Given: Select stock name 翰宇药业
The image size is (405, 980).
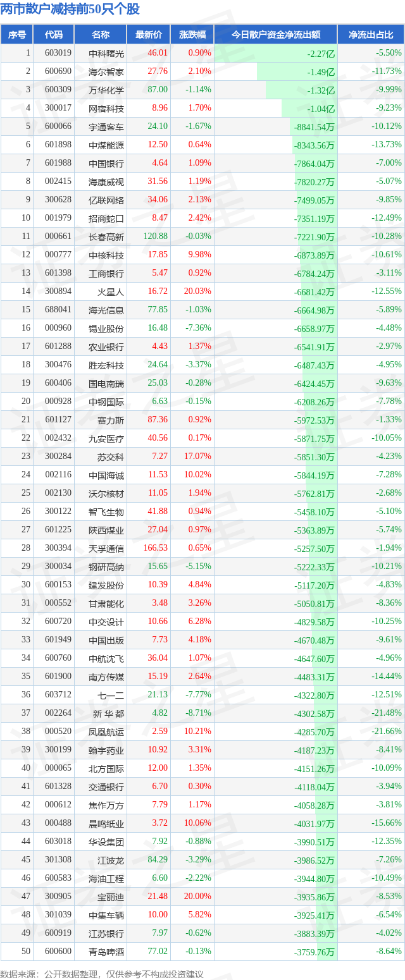Looking at the screenshot, I should 106,750.
